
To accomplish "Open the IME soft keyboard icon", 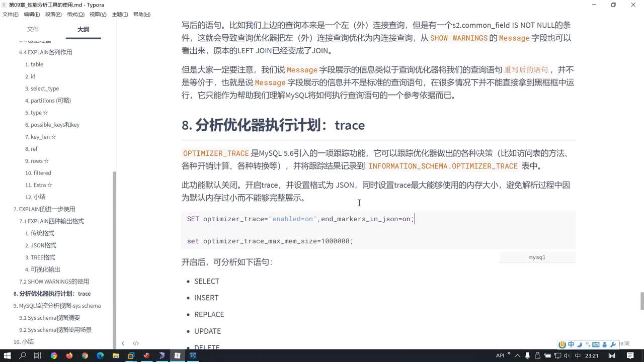I will click(596, 344).
